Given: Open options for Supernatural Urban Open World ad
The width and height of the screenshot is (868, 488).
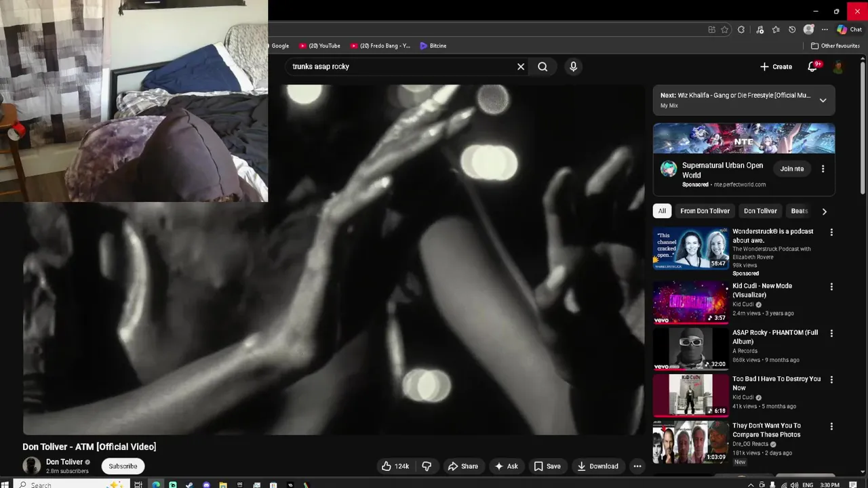Looking at the screenshot, I should click(x=823, y=169).
